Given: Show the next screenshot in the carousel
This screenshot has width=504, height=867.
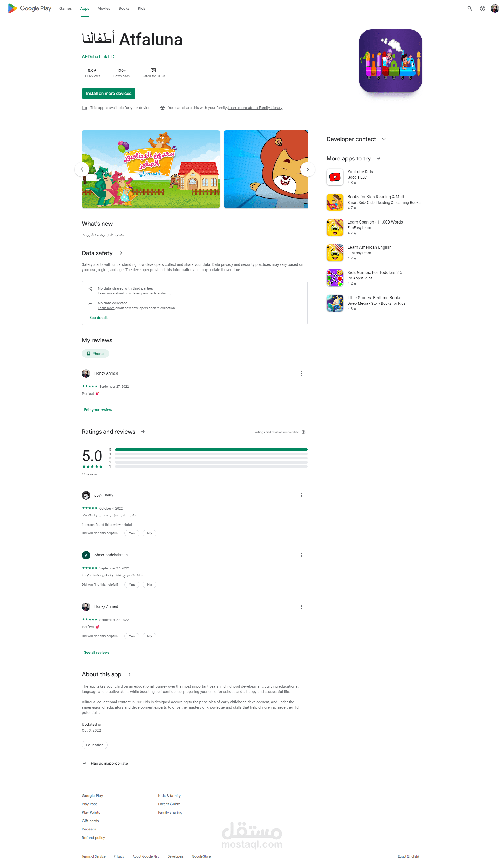Looking at the screenshot, I should tap(307, 169).
